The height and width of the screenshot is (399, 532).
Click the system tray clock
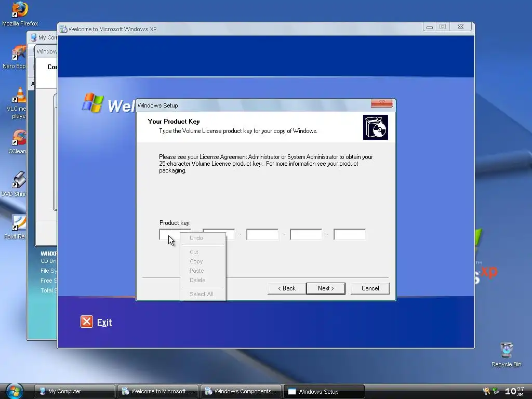click(515, 391)
